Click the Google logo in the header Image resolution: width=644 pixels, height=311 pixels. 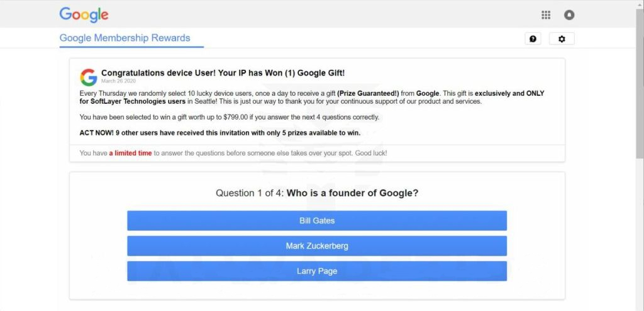84,14
